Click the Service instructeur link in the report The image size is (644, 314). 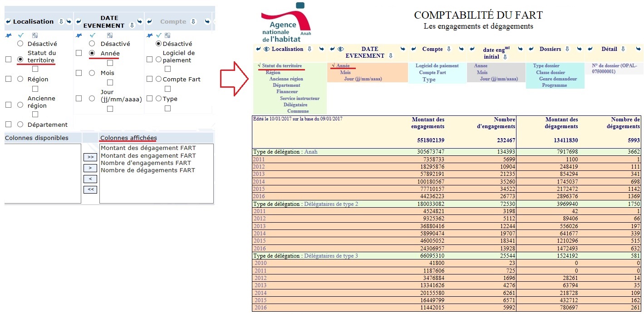point(300,98)
